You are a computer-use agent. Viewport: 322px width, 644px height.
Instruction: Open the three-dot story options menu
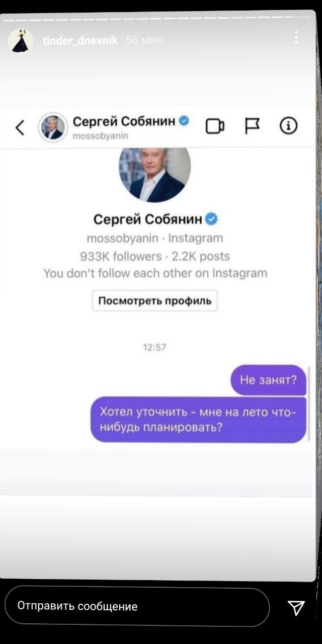pyautogui.click(x=296, y=37)
